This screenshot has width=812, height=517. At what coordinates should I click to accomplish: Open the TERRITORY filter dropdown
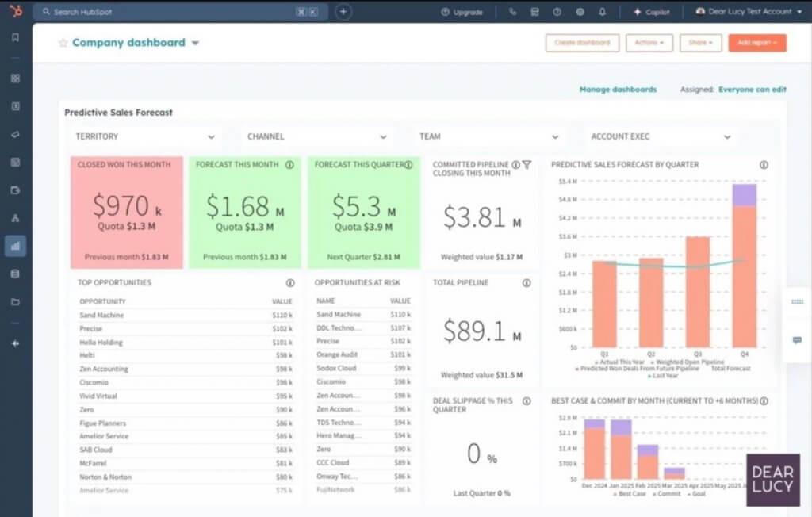145,136
